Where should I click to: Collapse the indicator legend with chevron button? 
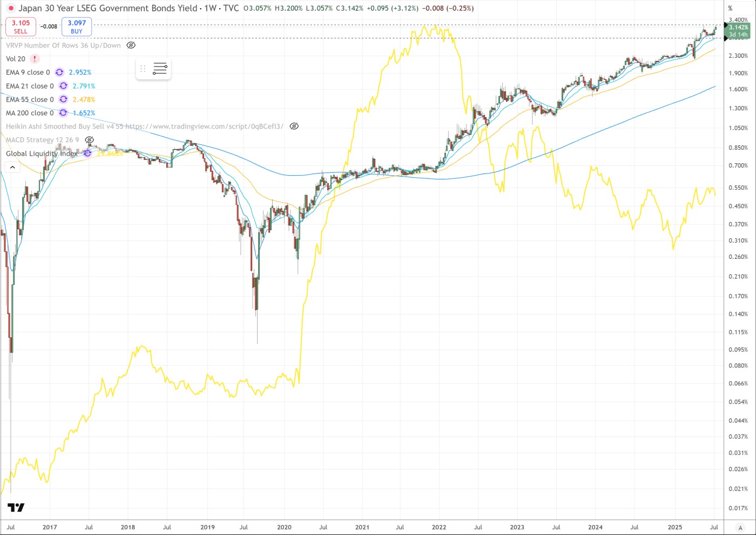(x=12, y=168)
